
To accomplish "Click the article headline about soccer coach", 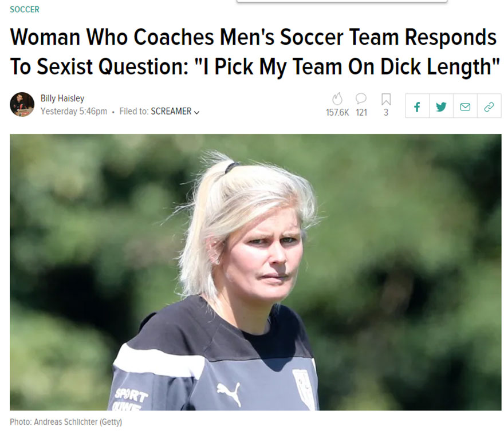I will click(253, 52).
